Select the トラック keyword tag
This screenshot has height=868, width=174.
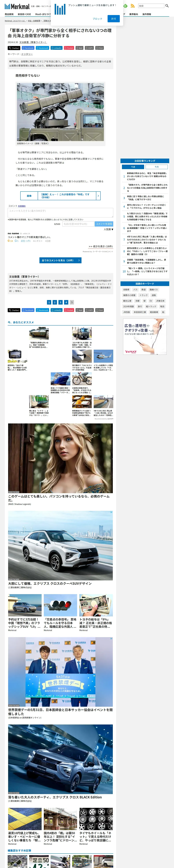coord(144,295)
